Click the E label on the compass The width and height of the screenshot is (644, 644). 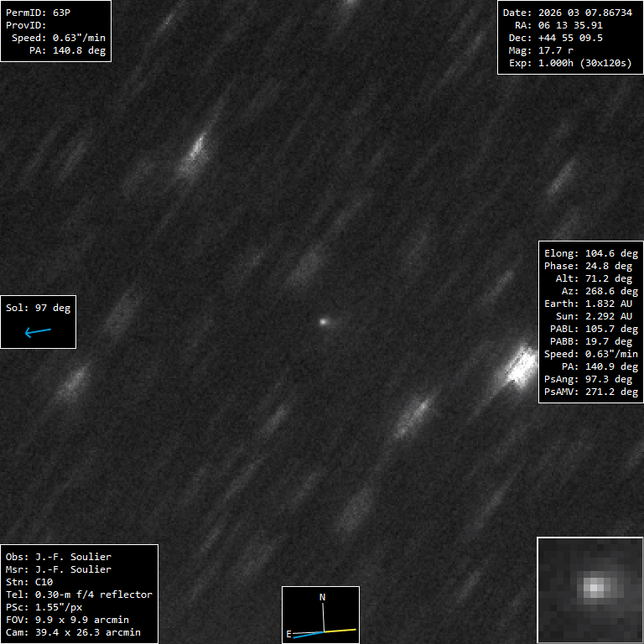[289, 634]
